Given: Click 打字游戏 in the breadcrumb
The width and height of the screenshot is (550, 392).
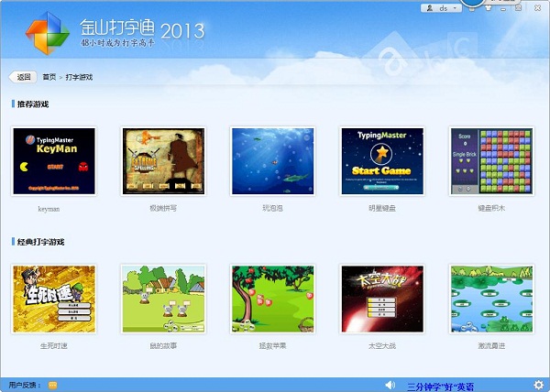Looking at the screenshot, I should [x=79, y=77].
